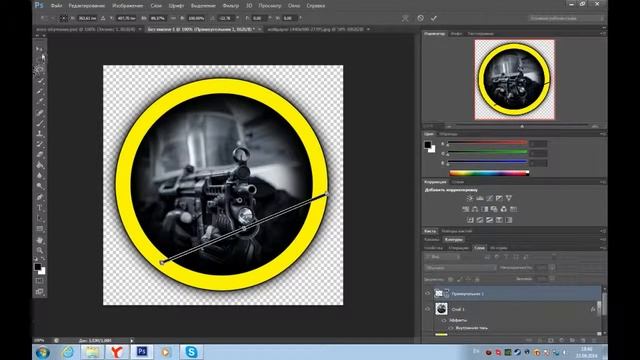Viewport: 640px width, 360px height.
Task: Select the Zoom tool in toolbox
Action: [40, 251]
